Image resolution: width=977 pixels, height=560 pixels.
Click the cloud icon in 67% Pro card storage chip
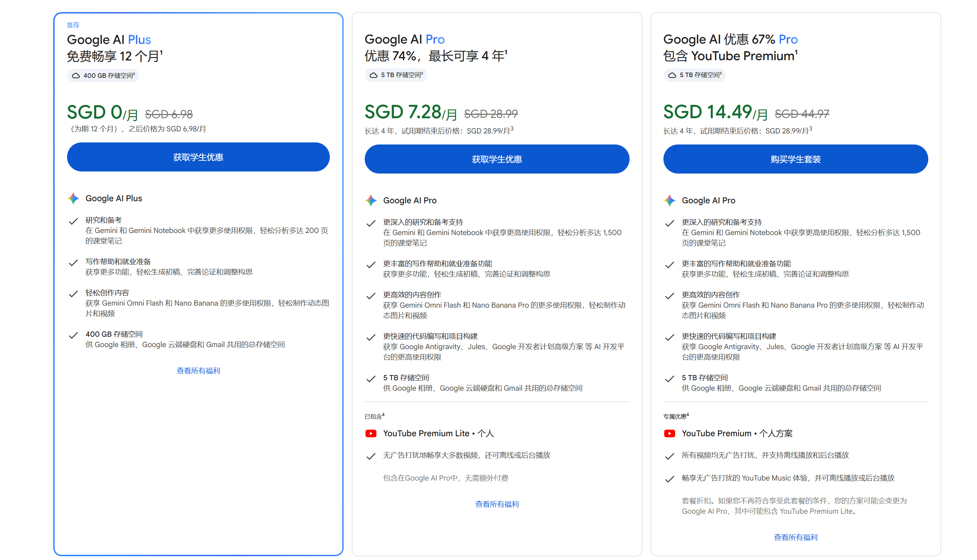tap(672, 75)
